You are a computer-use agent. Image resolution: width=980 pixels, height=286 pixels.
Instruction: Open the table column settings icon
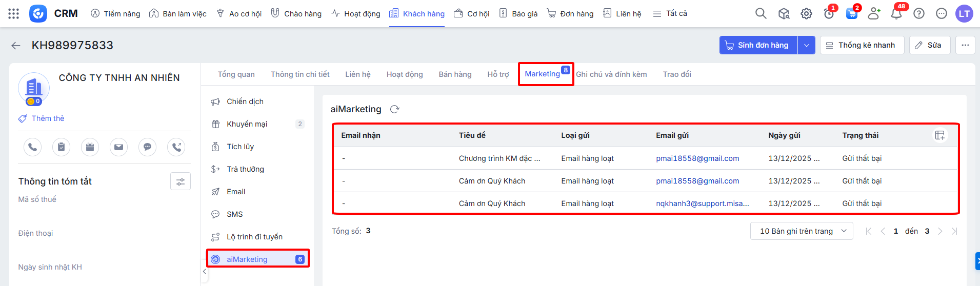tap(939, 135)
